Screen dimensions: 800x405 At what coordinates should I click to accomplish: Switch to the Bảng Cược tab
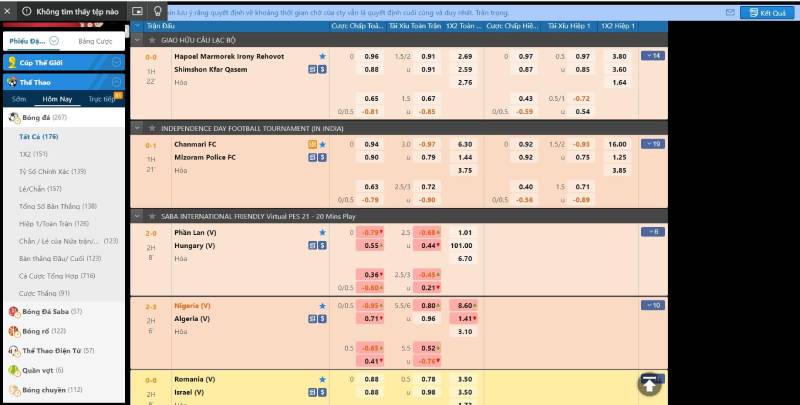(x=95, y=41)
